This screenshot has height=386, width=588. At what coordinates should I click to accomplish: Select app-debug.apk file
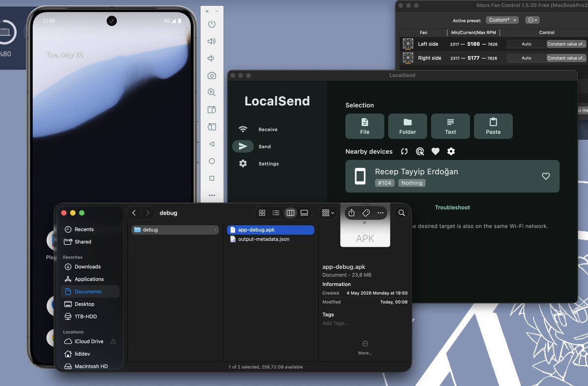[x=270, y=230]
